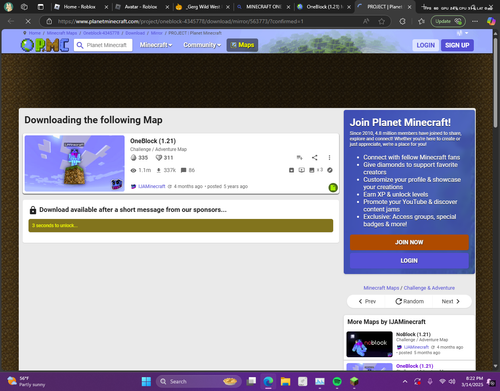Expand the Minecraft nav dropdown
Viewport: 500px width, 391px height.
[156, 45]
